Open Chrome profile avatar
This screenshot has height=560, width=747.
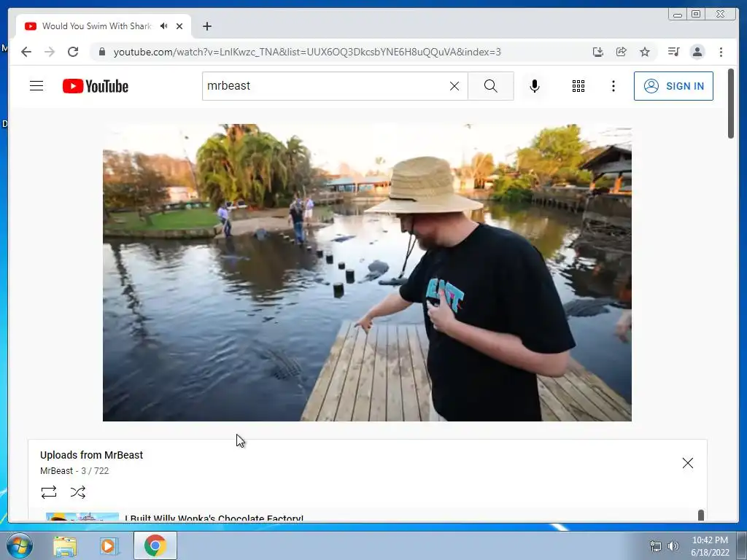(697, 52)
